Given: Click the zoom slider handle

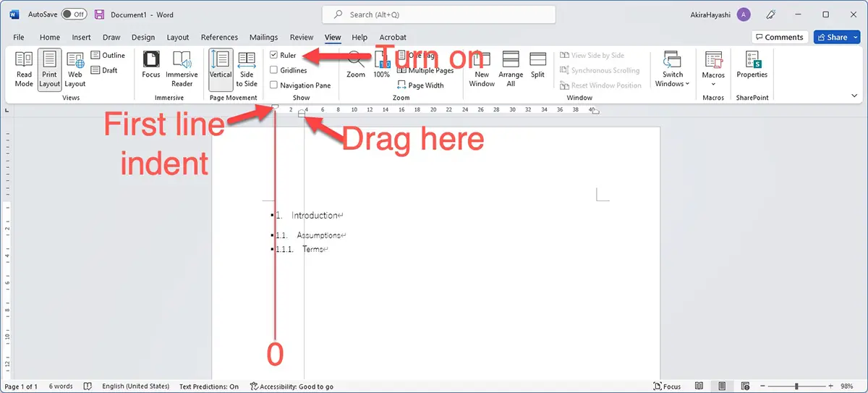Looking at the screenshot, I should 798,386.
